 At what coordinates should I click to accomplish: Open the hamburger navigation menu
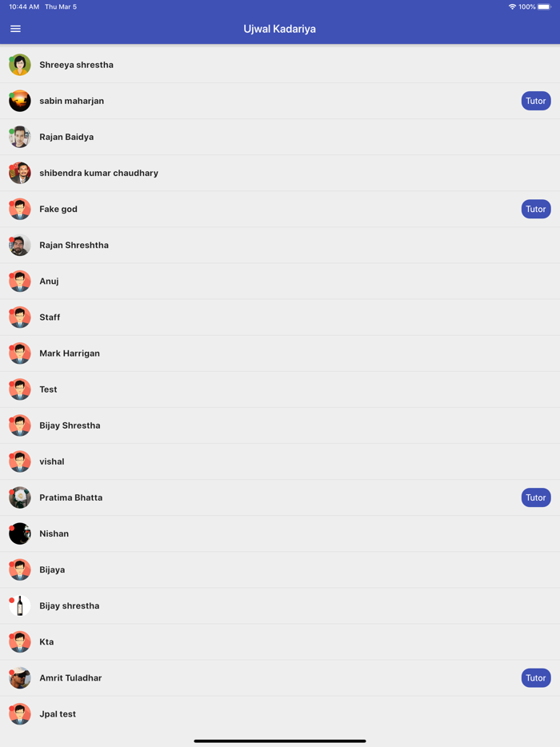15,29
